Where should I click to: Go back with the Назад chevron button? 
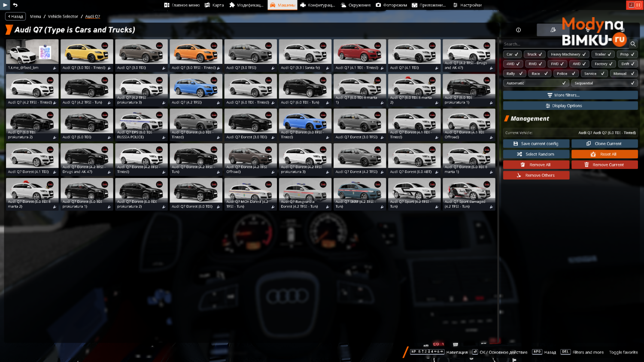click(x=15, y=16)
